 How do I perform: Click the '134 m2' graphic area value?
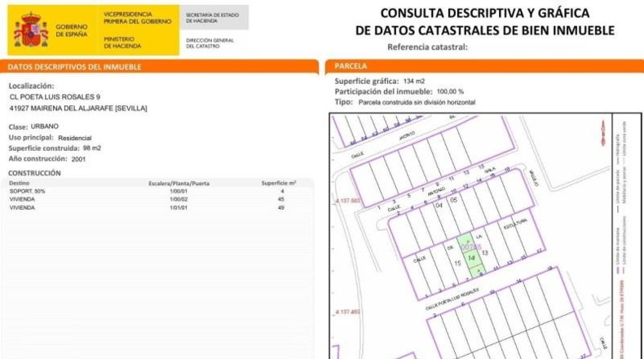[414, 82]
